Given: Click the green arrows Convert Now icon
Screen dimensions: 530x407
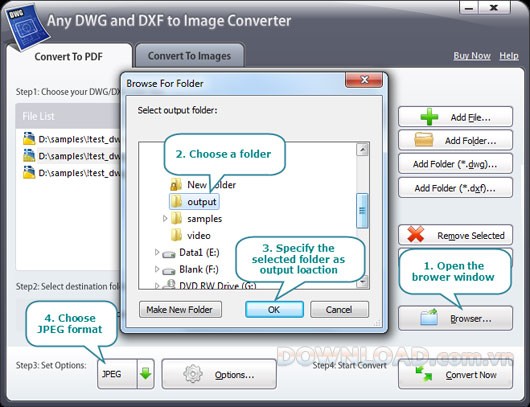Looking at the screenshot, I should [424, 374].
